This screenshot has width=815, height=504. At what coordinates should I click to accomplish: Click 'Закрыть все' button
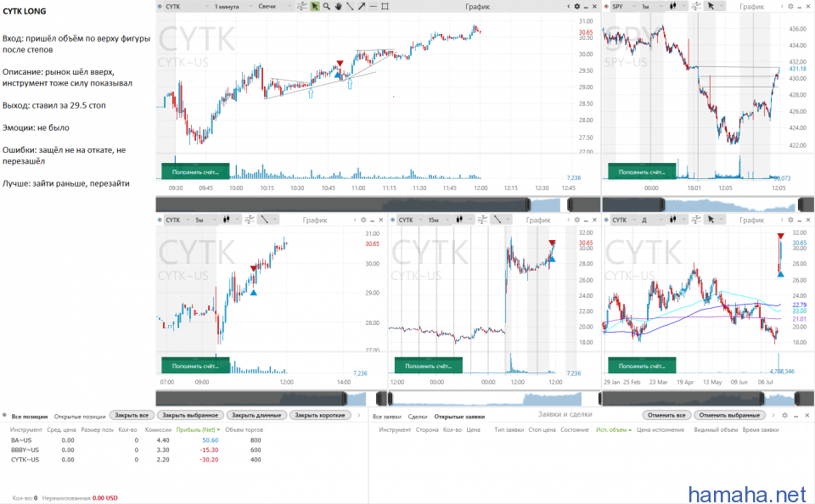(x=132, y=415)
